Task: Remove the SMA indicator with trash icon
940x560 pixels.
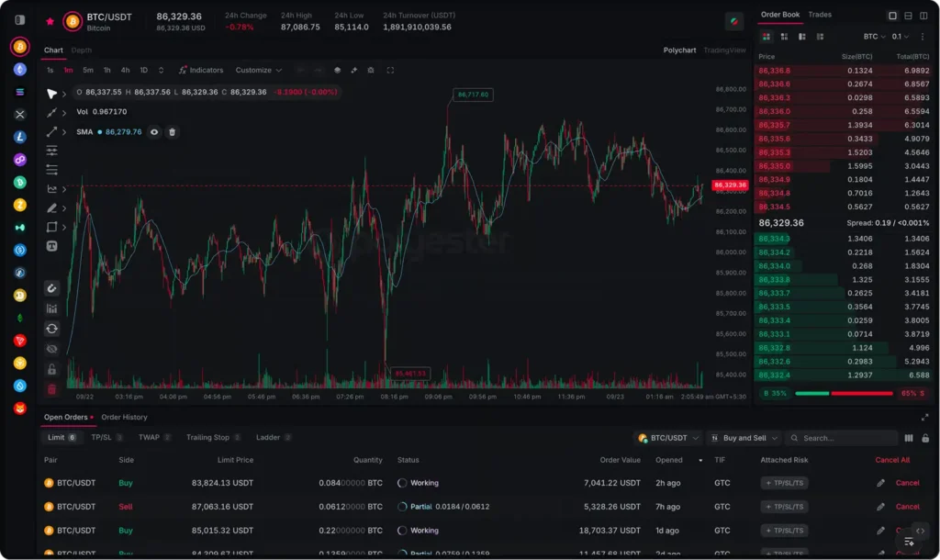Action: point(172,132)
